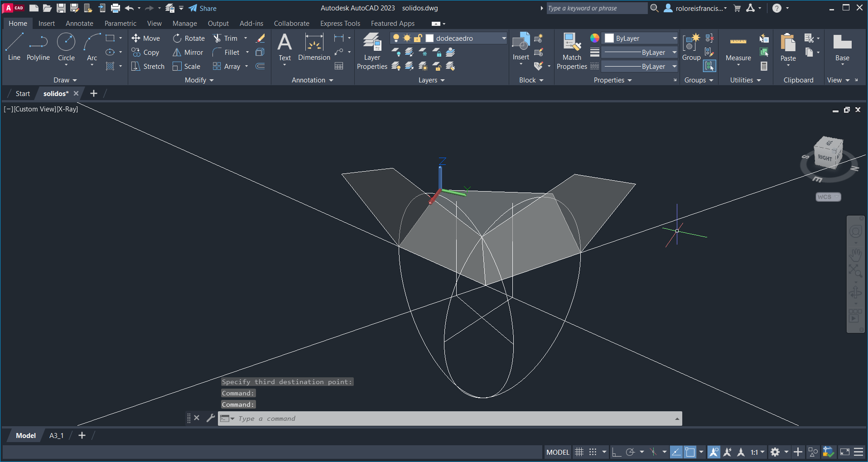Open the A3_1 layout tab
868x462 pixels.
56,435
